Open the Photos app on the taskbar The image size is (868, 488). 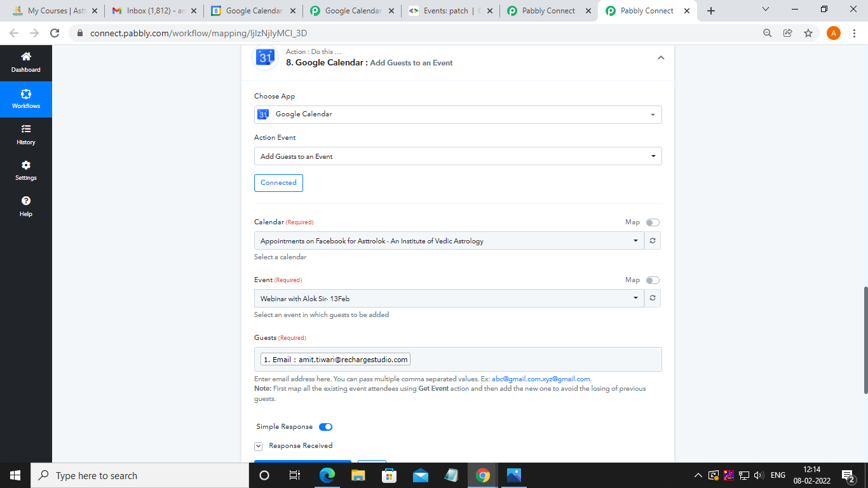pos(514,475)
